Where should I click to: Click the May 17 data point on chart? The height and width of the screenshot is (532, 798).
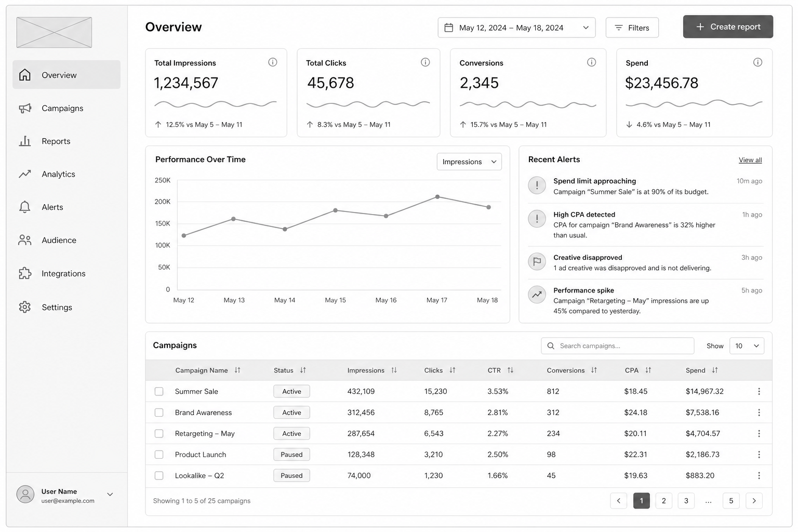(437, 197)
